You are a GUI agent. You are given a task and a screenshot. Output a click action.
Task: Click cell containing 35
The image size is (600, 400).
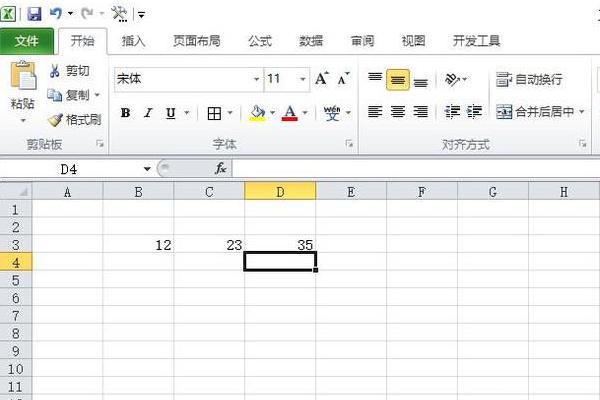280,245
